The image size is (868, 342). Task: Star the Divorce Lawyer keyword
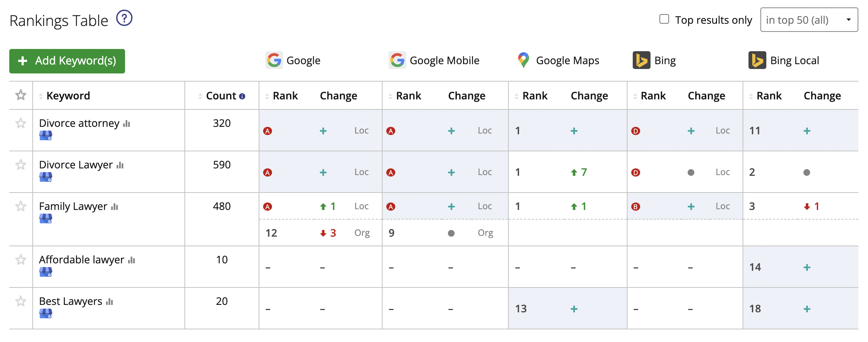coord(20,165)
